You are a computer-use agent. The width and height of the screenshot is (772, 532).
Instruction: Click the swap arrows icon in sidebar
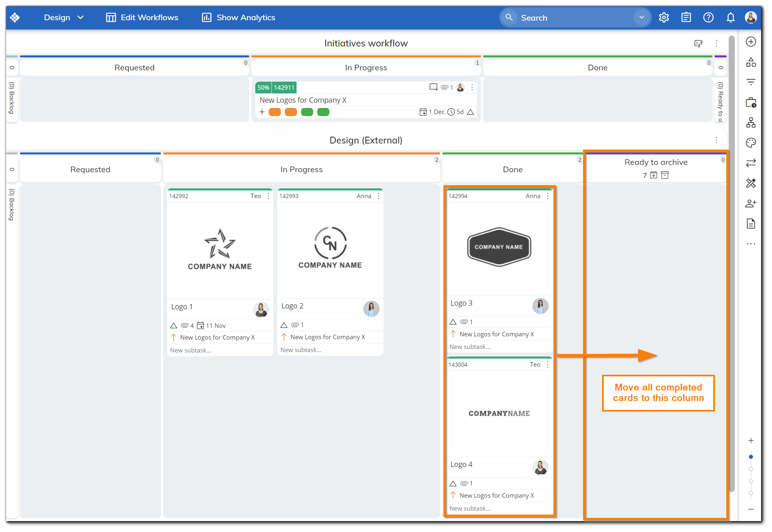click(x=751, y=163)
